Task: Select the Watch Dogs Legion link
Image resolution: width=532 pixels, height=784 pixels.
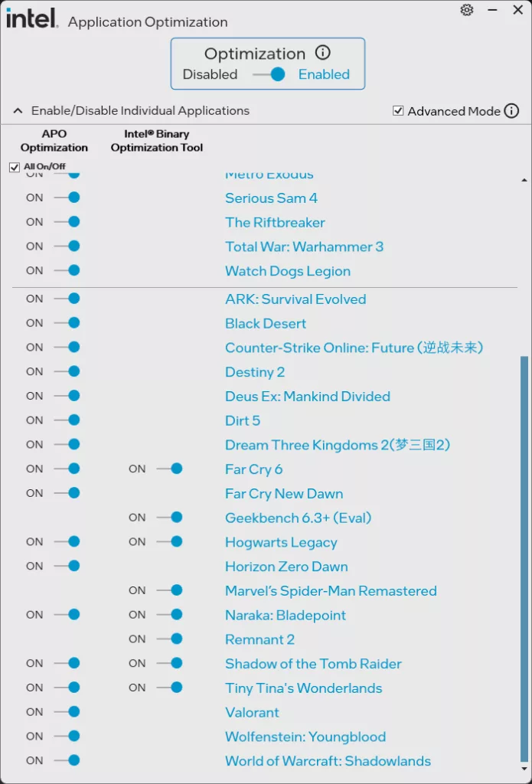Action: [287, 271]
